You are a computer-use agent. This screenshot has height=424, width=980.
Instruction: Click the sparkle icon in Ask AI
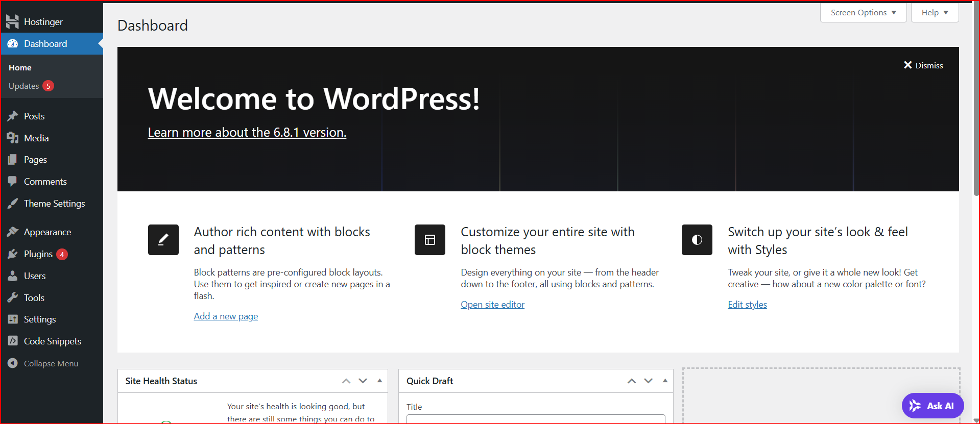(915, 406)
